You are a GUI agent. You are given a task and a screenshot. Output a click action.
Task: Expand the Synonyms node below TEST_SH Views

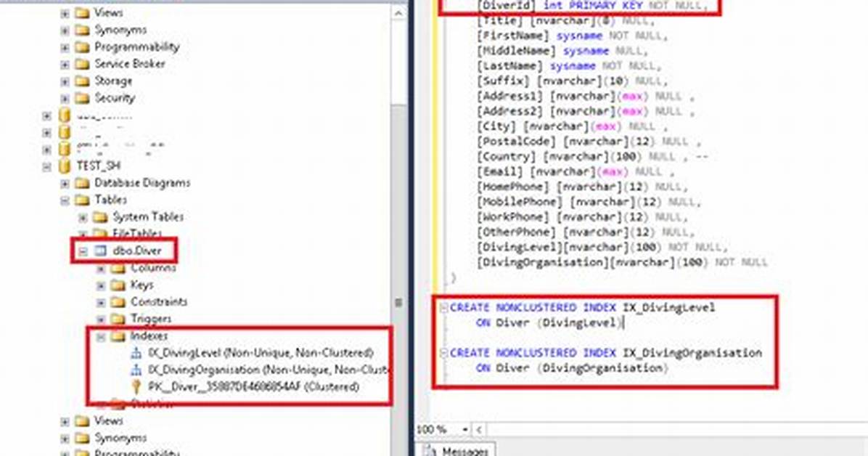point(65,439)
